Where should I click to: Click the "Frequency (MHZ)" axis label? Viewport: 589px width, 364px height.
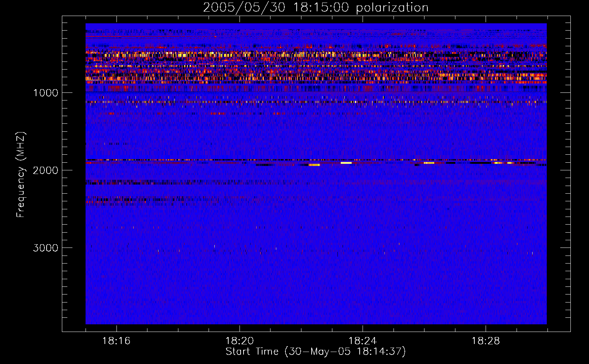pos(21,174)
